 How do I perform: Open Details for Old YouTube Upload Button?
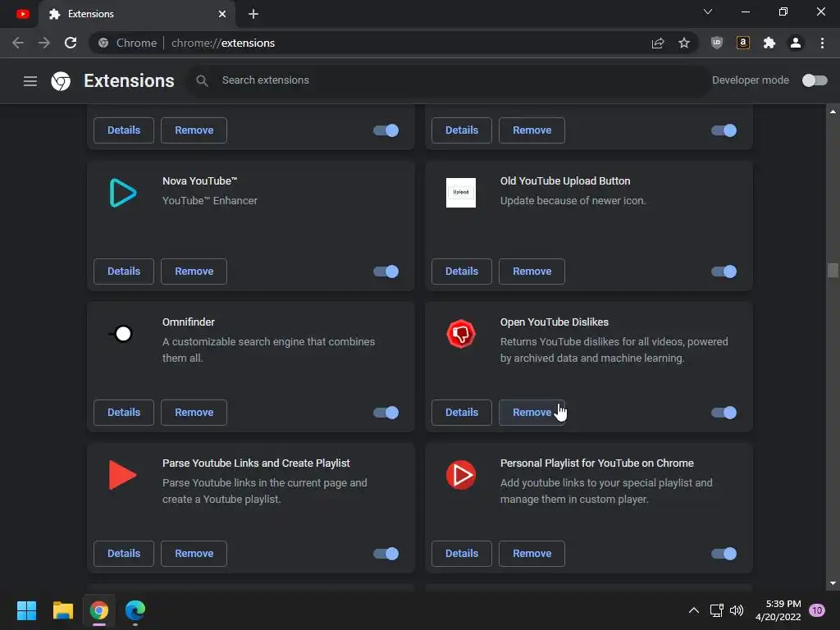coord(462,271)
